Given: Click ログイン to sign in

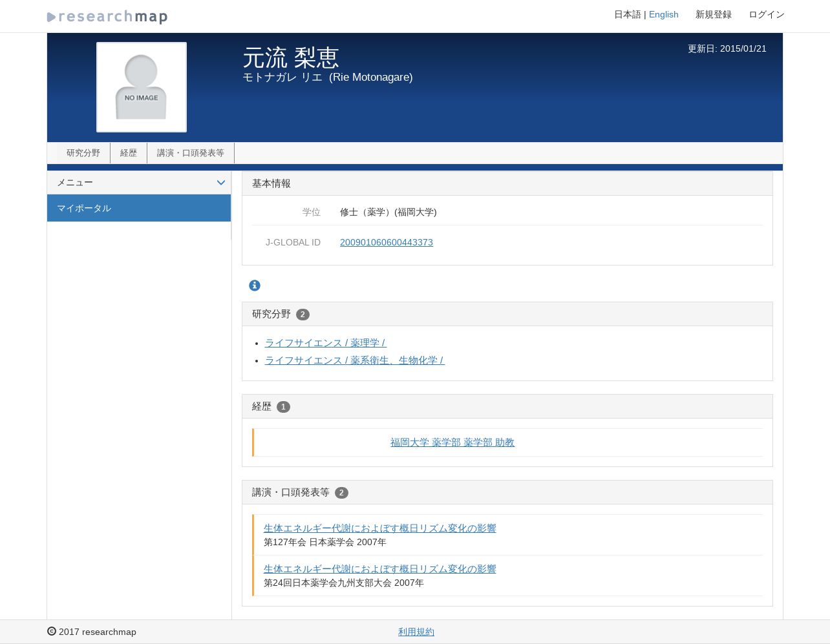Looking at the screenshot, I should click(767, 14).
